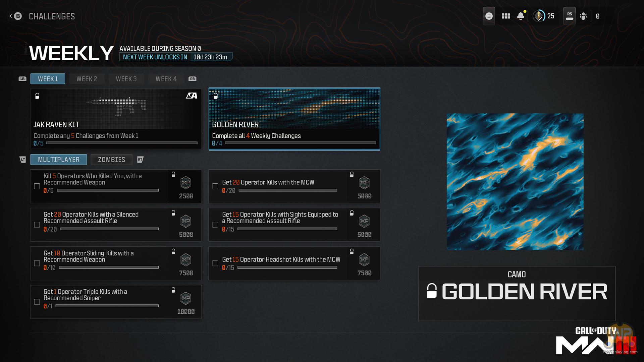Check the MCW 20 Operator Kills challenge box
Viewport: 644px width, 362px height.
point(215,186)
